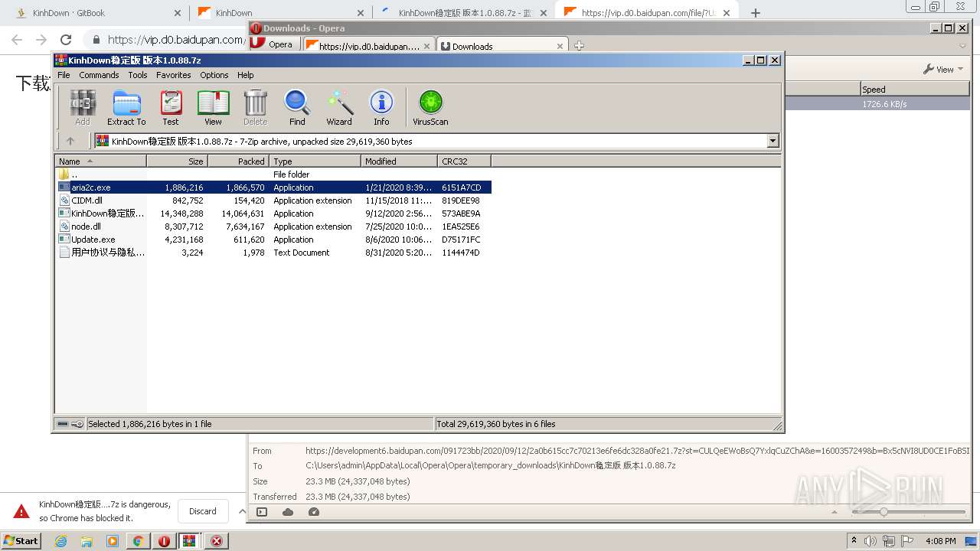980x551 pixels.
Task: Sort files by CRC32 column
Action: click(464, 161)
